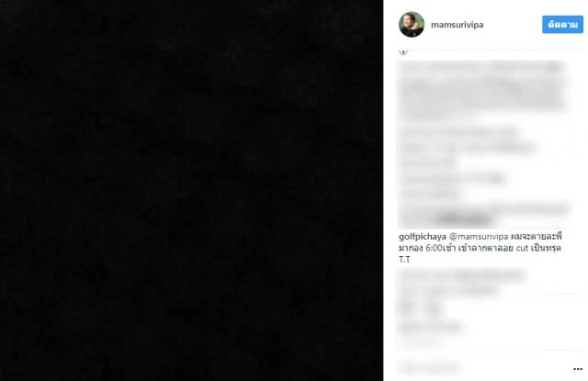Image resolution: width=588 pixels, height=381 pixels.
Task: Open the @mamsurivipa mention in golfpichaya's comment
Action: click(479, 237)
